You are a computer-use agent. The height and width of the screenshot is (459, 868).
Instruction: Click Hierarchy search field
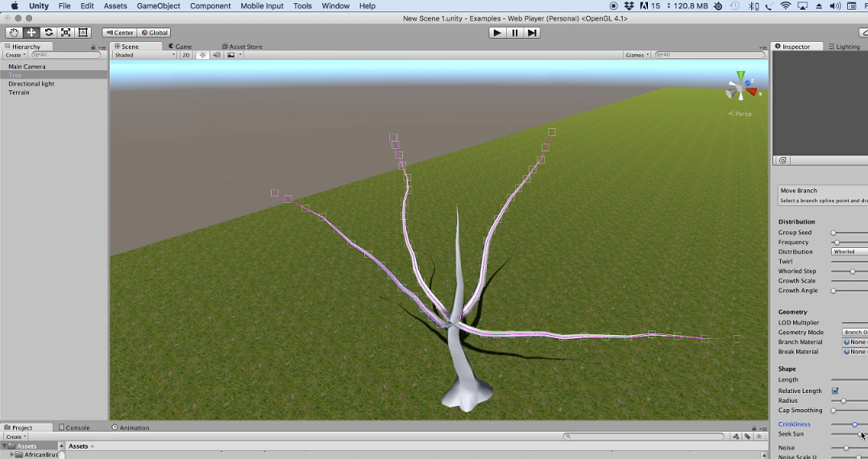65,55
